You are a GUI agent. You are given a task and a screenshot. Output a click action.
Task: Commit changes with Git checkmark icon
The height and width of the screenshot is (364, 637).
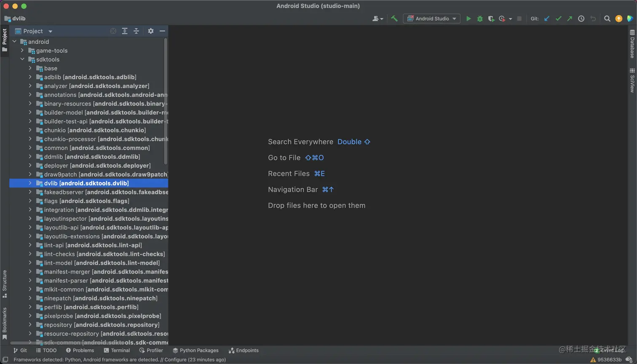click(x=558, y=19)
